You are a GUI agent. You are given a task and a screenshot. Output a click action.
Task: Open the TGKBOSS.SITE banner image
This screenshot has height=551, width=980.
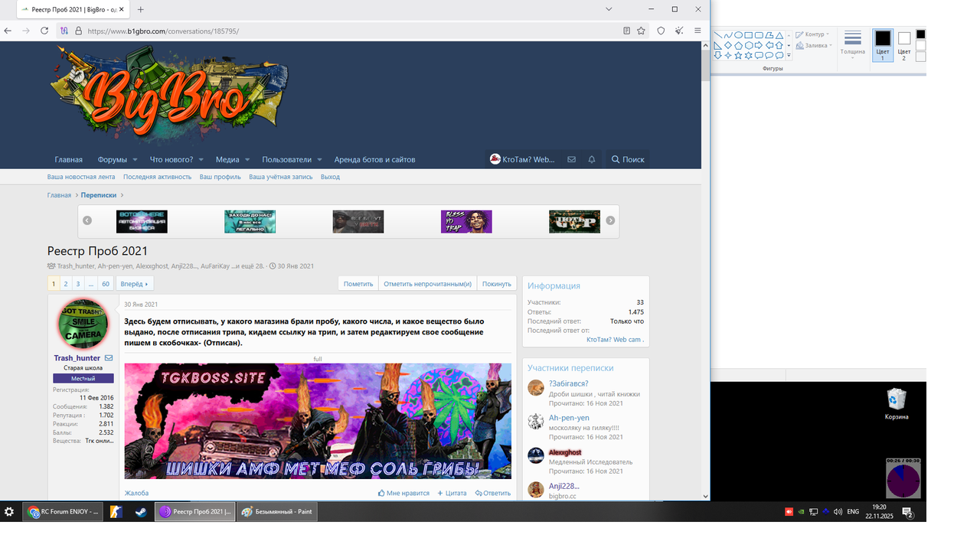click(x=318, y=421)
